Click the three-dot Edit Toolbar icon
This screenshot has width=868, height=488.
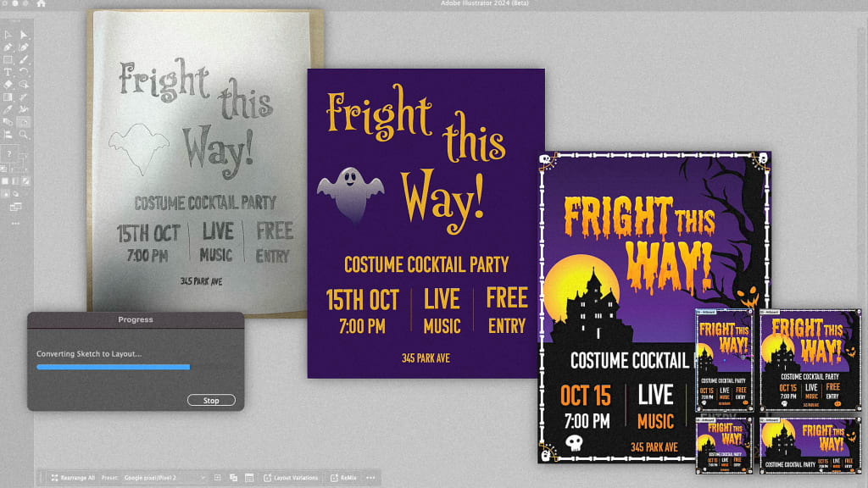15,224
